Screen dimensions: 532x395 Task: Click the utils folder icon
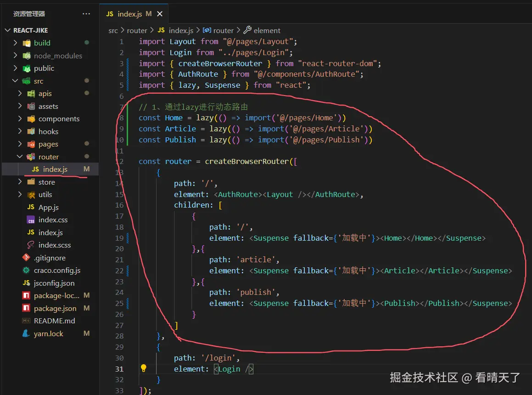tap(31, 195)
